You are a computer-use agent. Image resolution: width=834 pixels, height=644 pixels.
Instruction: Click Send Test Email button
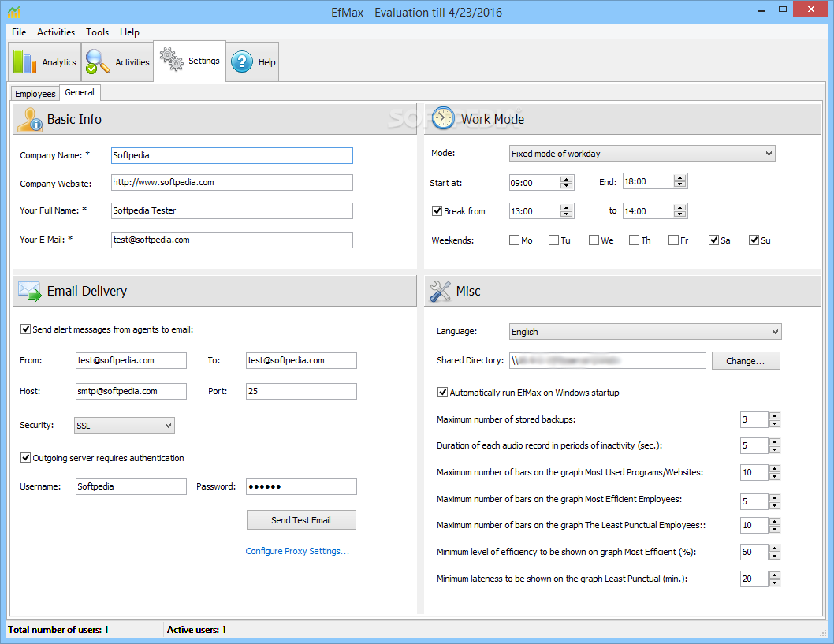[301, 520]
